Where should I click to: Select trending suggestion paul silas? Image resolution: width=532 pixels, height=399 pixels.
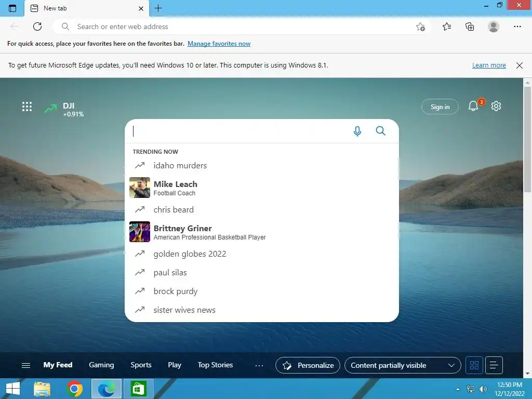262,272
